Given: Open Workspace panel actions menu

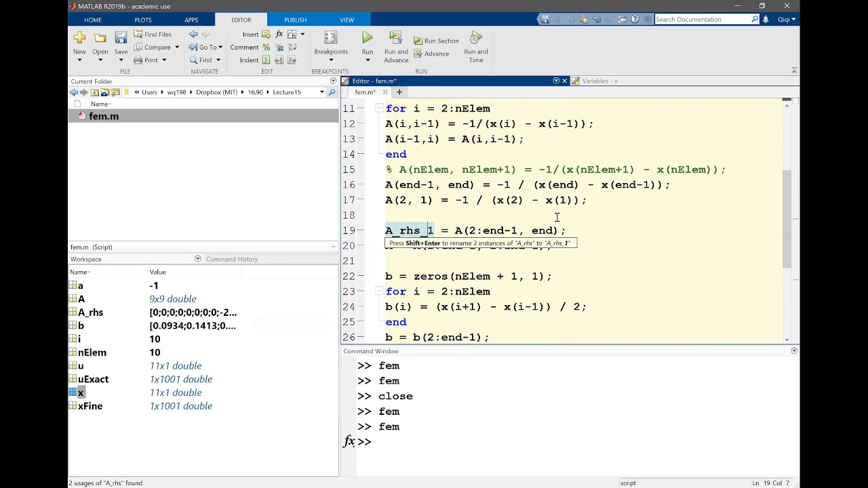Looking at the screenshot, I should pyautogui.click(x=198, y=259).
